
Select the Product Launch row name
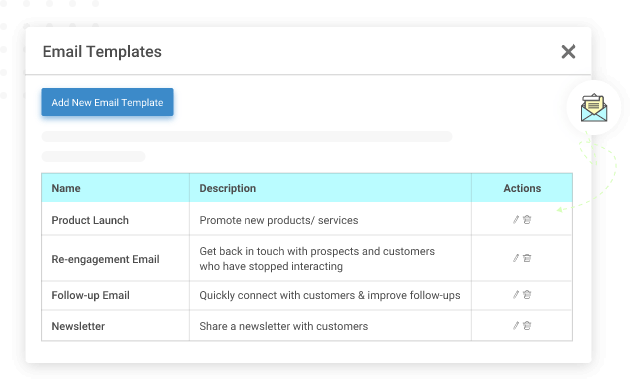[x=90, y=220]
